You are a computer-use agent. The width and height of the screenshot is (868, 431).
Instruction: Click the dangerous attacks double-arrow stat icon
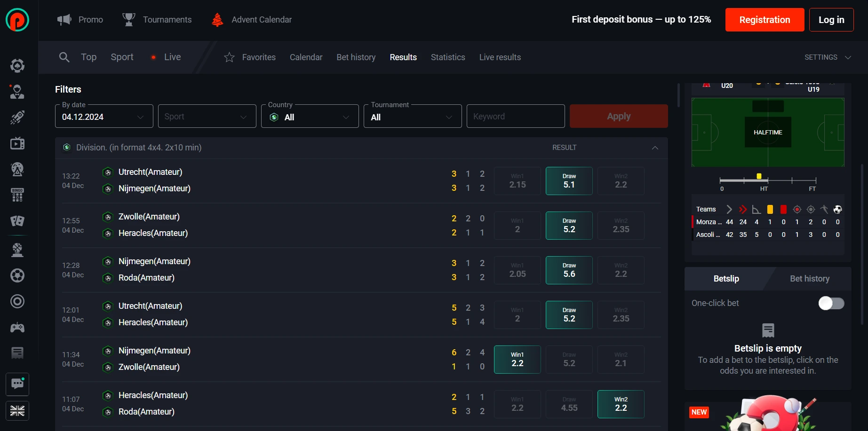pyautogui.click(x=743, y=209)
